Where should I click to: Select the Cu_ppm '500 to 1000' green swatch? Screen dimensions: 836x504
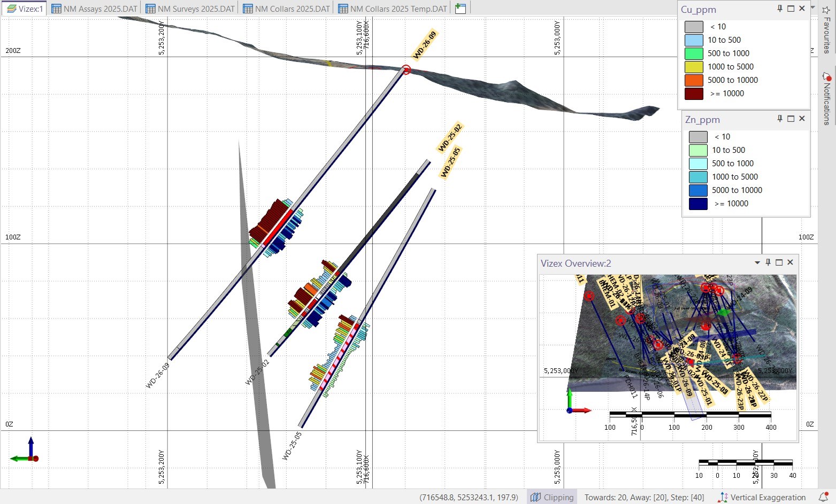click(694, 53)
